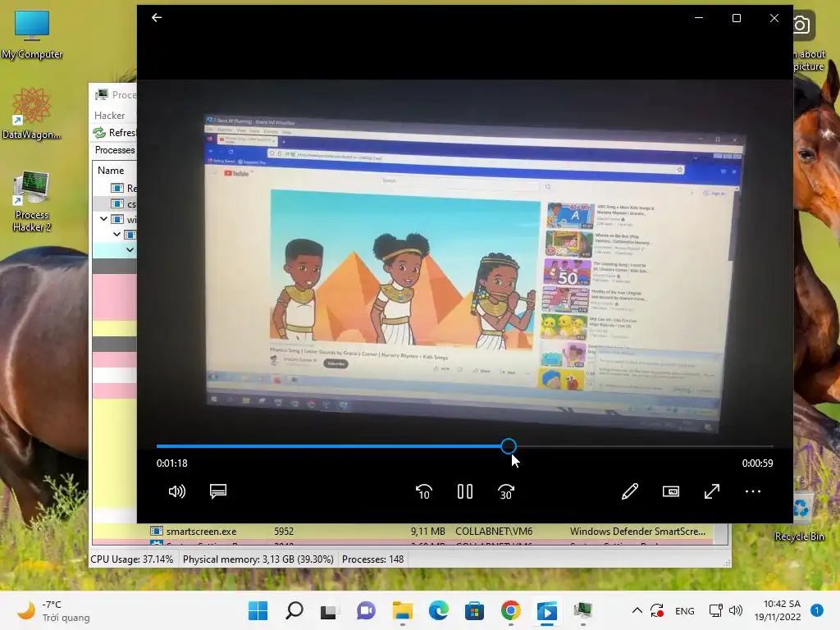
Task: Click the elapsed time 0:01:18
Action: pyautogui.click(x=172, y=463)
